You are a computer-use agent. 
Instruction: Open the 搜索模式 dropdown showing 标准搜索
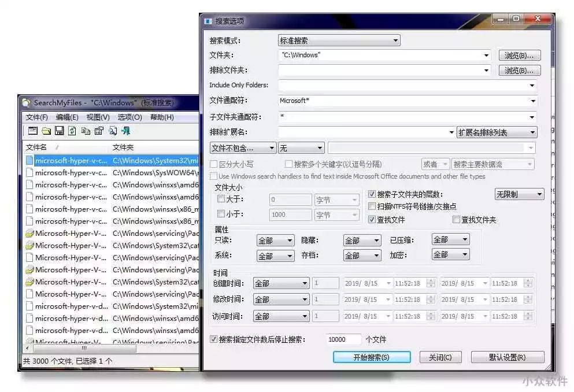339,40
